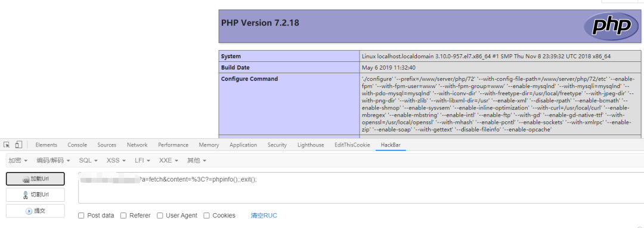The width and height of the screenshot is (644, 228).
Task: Tick the User Agent checkbox
Action: pos(160,215)
